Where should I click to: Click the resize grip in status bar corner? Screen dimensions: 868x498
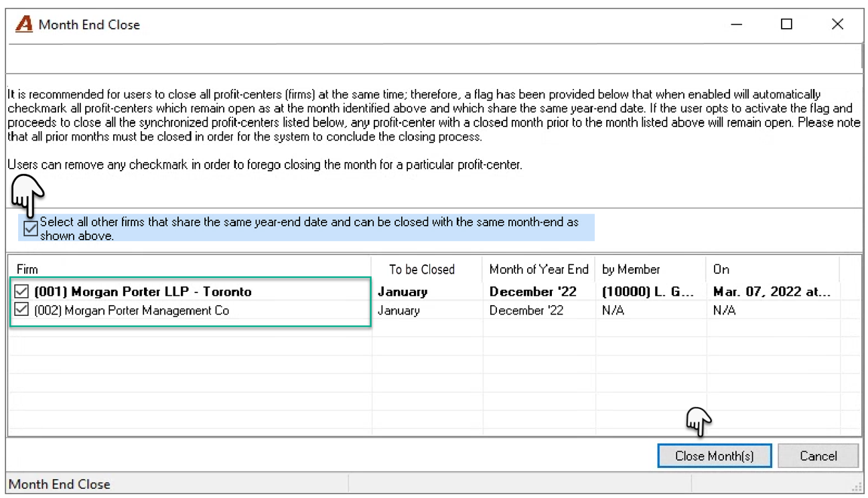(856, 487)
